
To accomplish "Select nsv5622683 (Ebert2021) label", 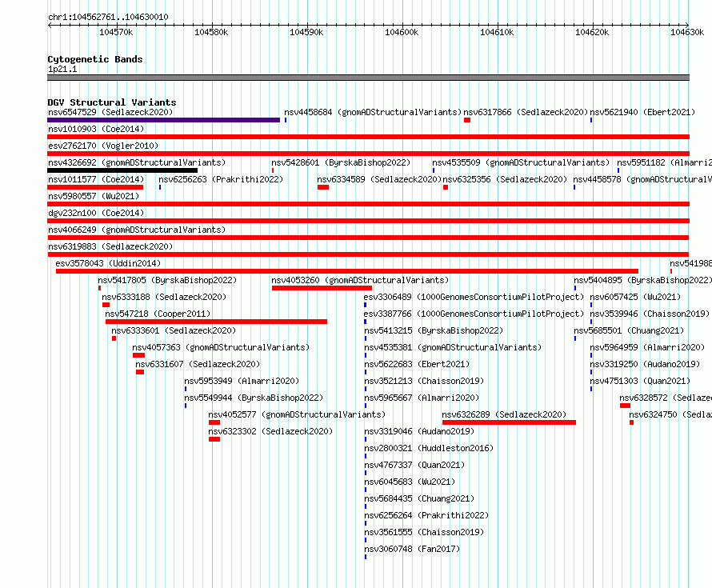I will click(417, 364).
